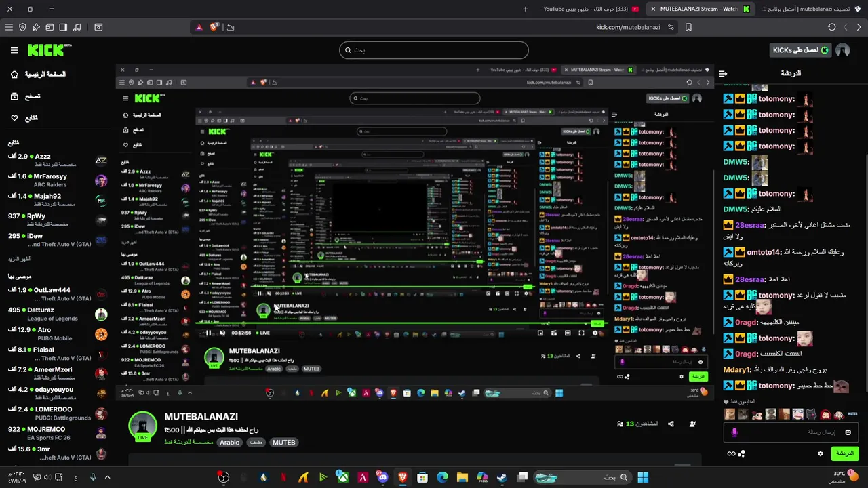The width and height of the screenshot is (868, 488).
Task: Open iDew channel in sidebar
Action: (58, 240)
